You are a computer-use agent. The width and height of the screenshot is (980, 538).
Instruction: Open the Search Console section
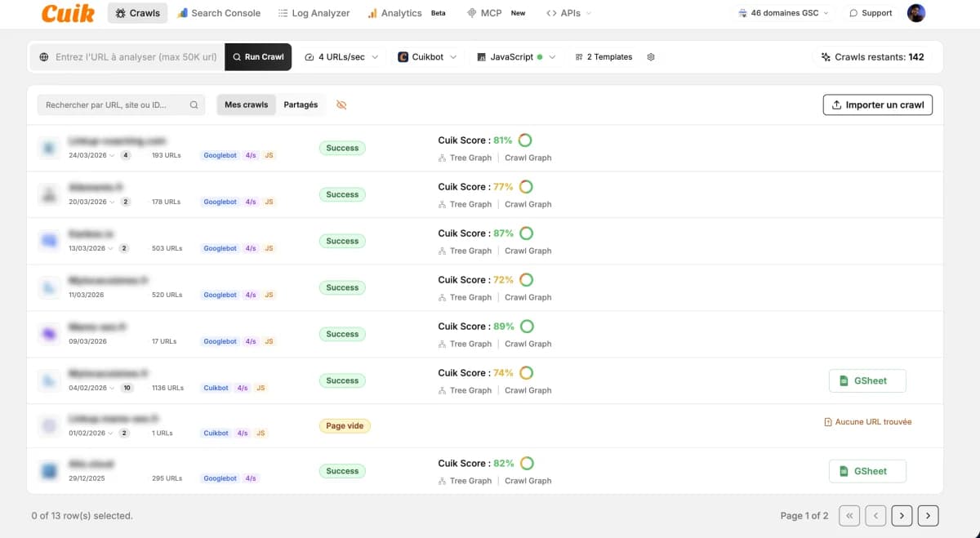pos(218,13)
